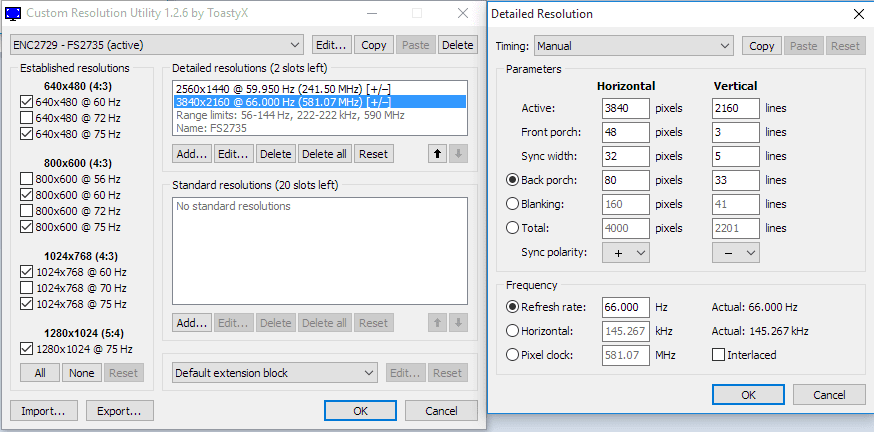Screen dimensions: 874x432
Task: Minimize the Custom Resolution Utility window
Action: coord(371,13)
